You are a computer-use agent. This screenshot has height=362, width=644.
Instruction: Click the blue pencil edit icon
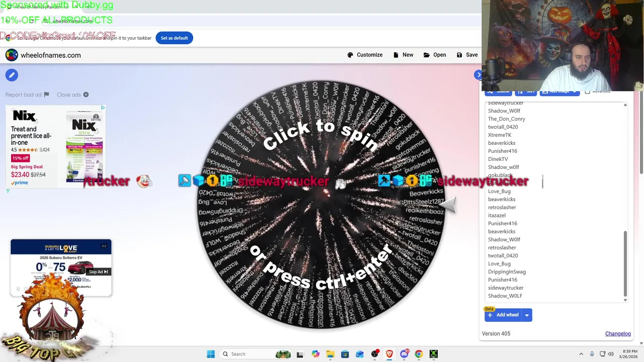pyautogui.click(x=12, y=75)
